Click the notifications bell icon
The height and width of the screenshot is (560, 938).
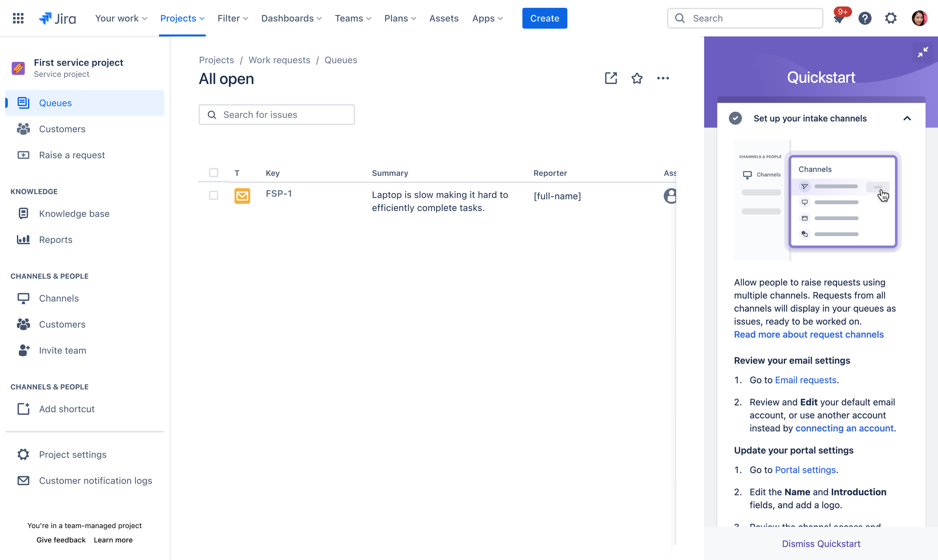click(x=839, y=18)
